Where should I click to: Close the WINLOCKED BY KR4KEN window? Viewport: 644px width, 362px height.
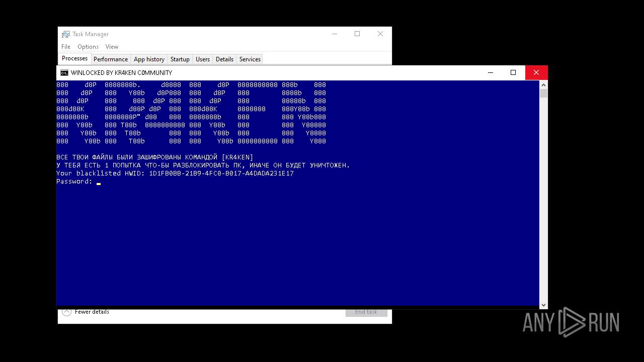coord(536,73)
